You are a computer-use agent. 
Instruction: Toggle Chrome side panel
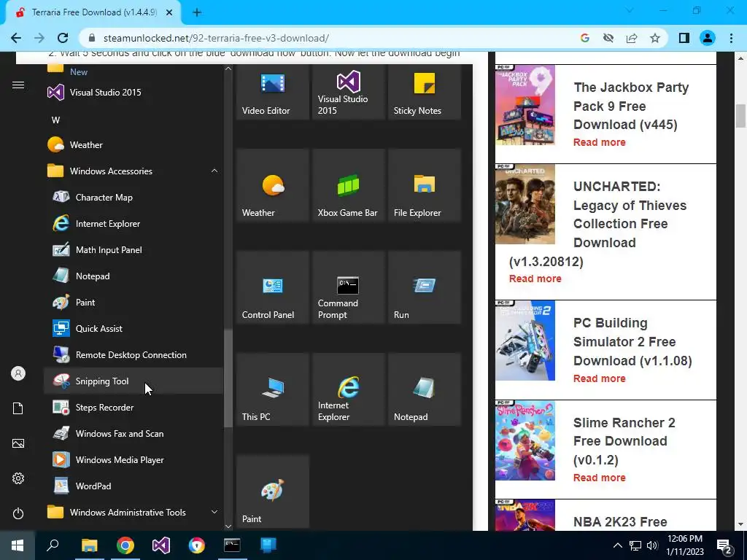684,38
